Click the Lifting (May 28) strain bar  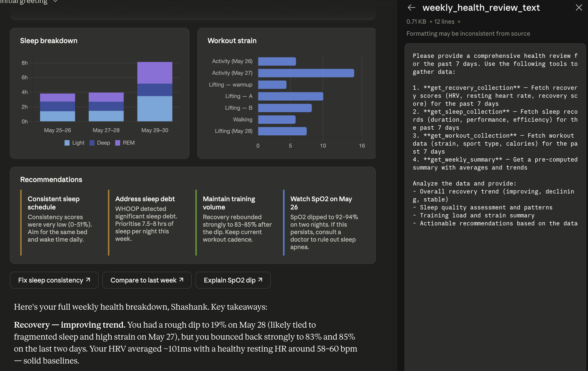[282, 131]
